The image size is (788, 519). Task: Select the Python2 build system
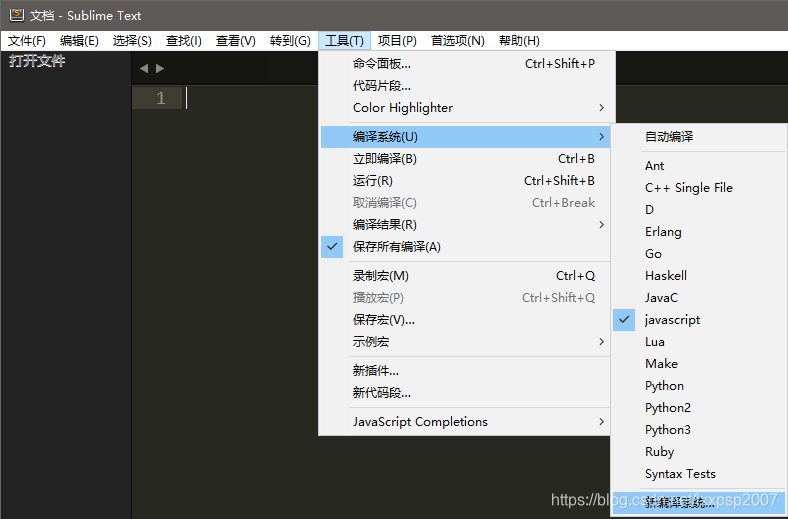[x=699, y=408]
